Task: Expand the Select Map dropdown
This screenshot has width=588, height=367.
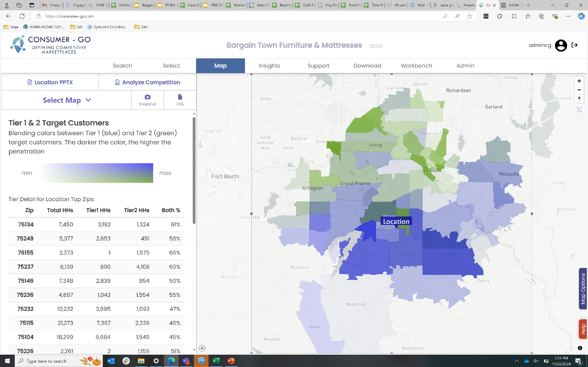Action: pyautogui.click(x=67, y=100)
